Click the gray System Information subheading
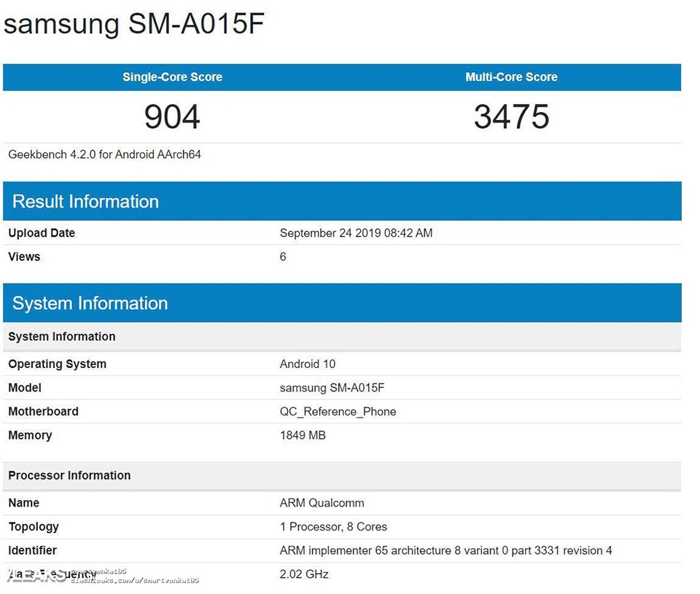The height and width of the screenshot is (594, 700). coord(342,337)
